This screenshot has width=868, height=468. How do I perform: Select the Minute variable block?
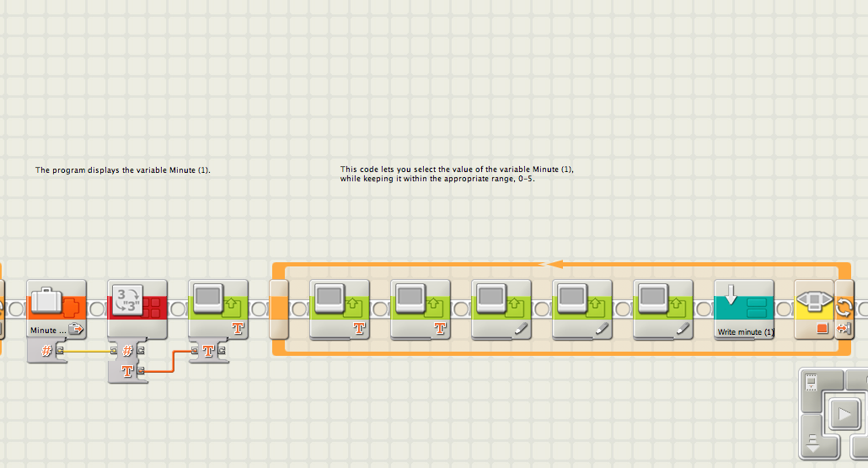(56, 306)
